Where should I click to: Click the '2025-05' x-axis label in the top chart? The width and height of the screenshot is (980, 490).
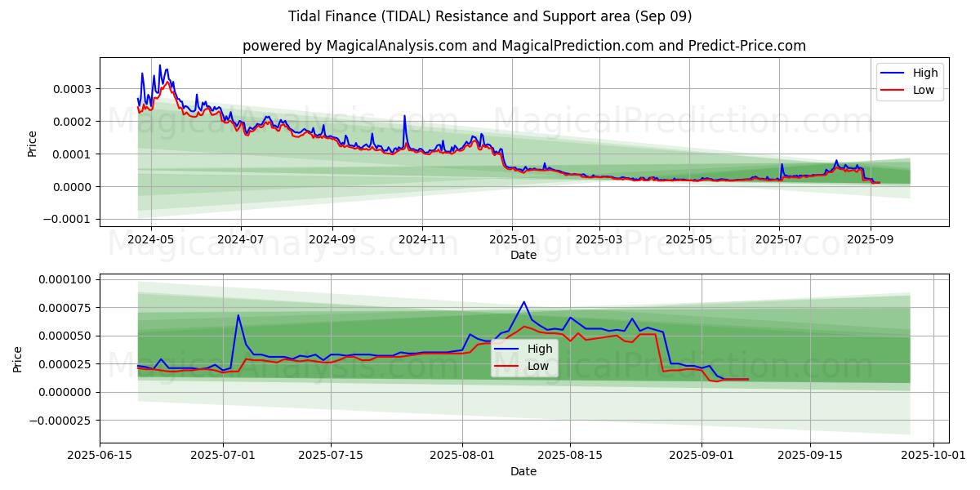[688, 241]
